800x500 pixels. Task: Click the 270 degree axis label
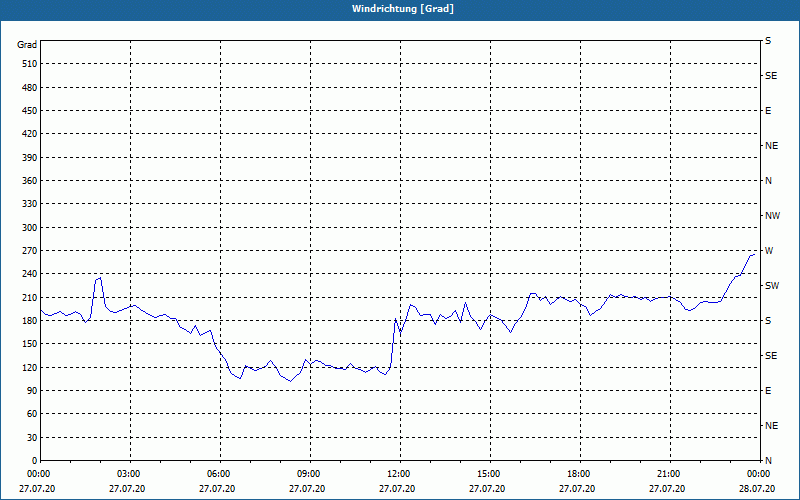click(30, 251)
